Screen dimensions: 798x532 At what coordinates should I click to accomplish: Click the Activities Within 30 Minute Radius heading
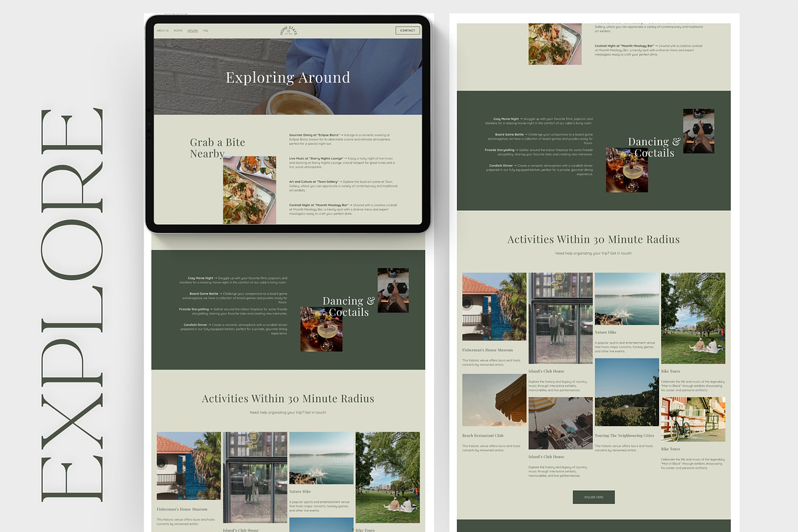coord(594,239)
